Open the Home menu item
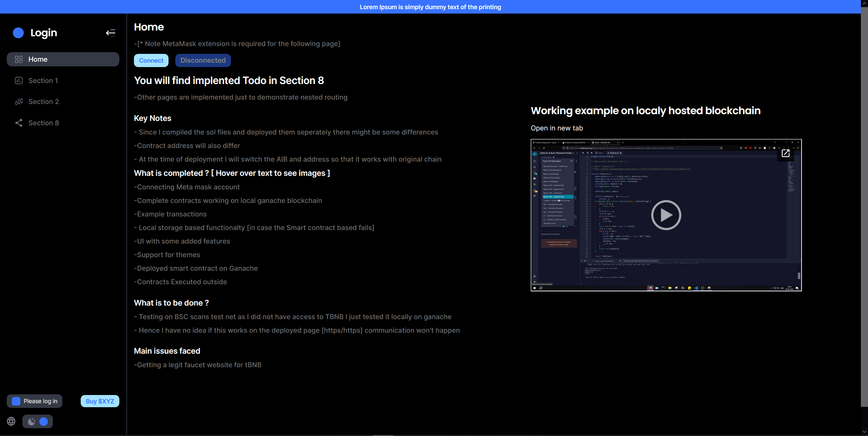The width and height of the screenshot is (868, 436). pos(63,59)
